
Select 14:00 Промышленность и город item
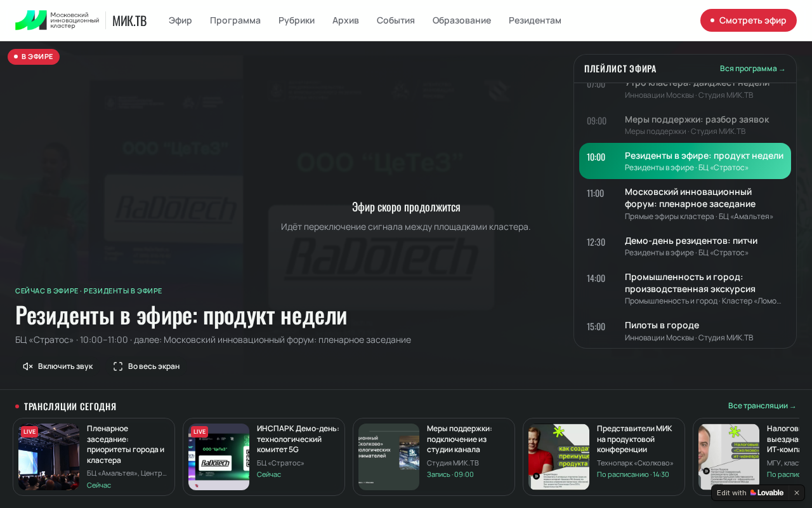(x=685, y=289)
